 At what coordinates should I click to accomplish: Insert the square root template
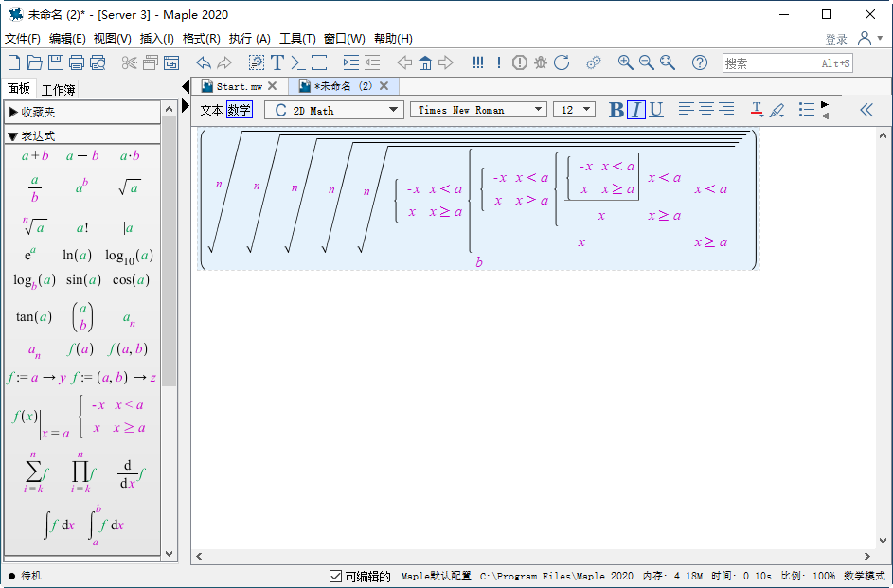tap(130, 187)
